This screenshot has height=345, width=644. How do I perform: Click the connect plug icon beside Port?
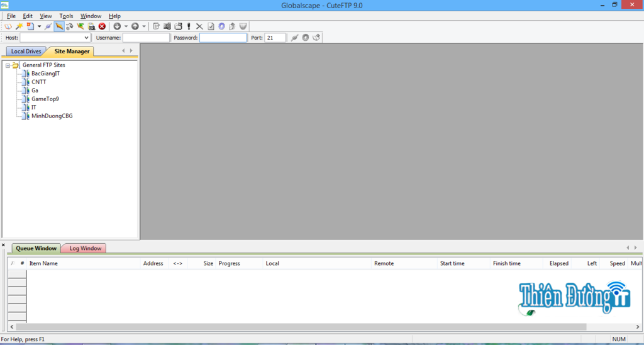coord(294,38)
